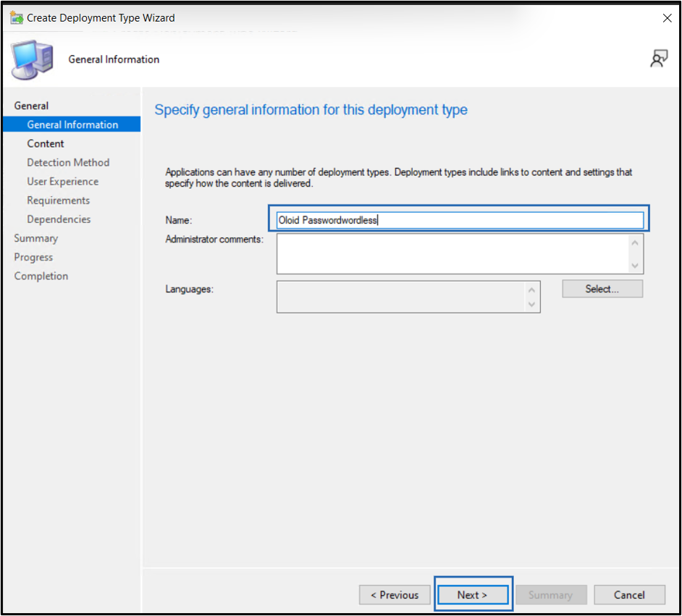Click up arrow in Administrator comments scrollbar
The image size is (682, 616).
click(x=635, y=242)
